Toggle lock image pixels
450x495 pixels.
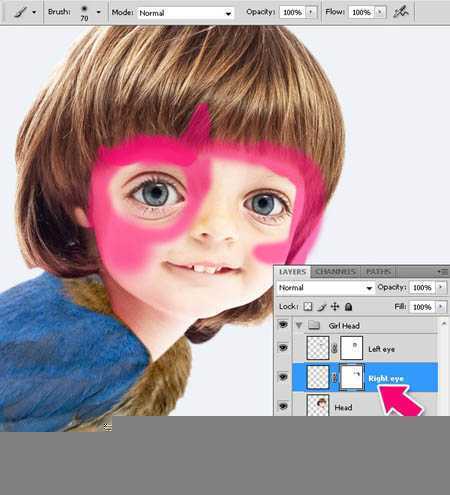(x=321, y=307)
